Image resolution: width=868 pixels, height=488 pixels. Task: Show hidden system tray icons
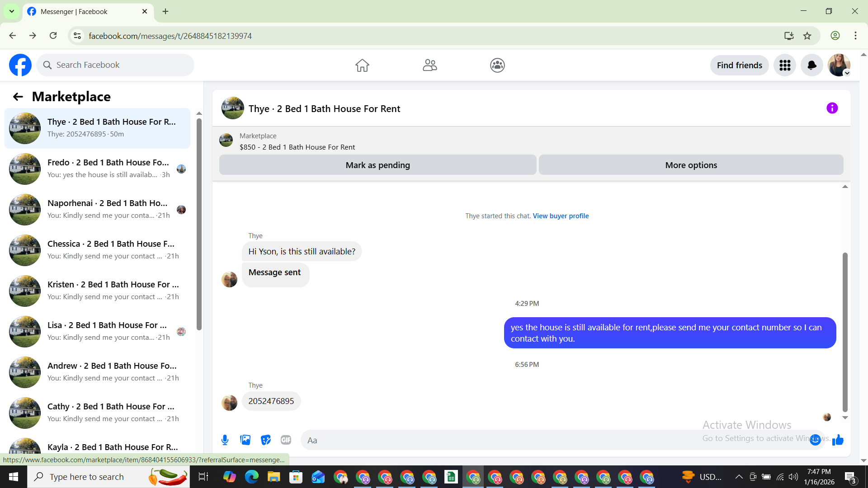tap(739, 477)
